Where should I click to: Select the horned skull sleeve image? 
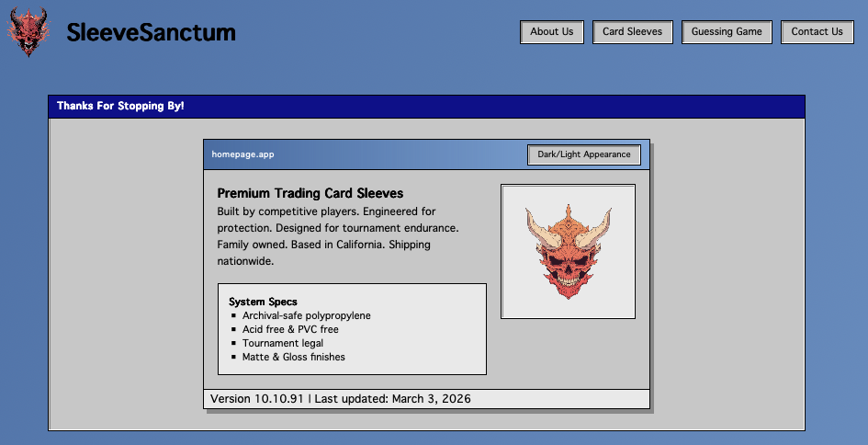pos(568,252)
